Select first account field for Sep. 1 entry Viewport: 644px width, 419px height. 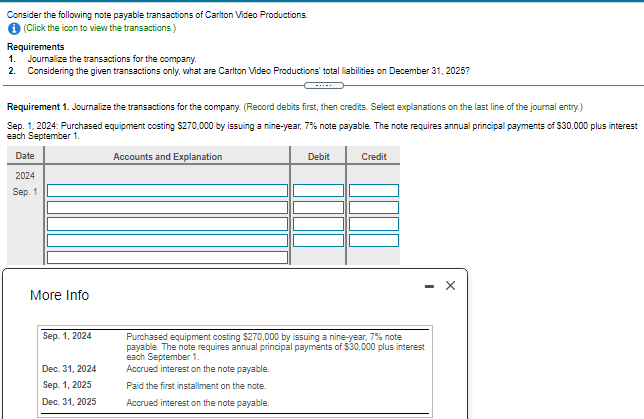tap(168, 191)
